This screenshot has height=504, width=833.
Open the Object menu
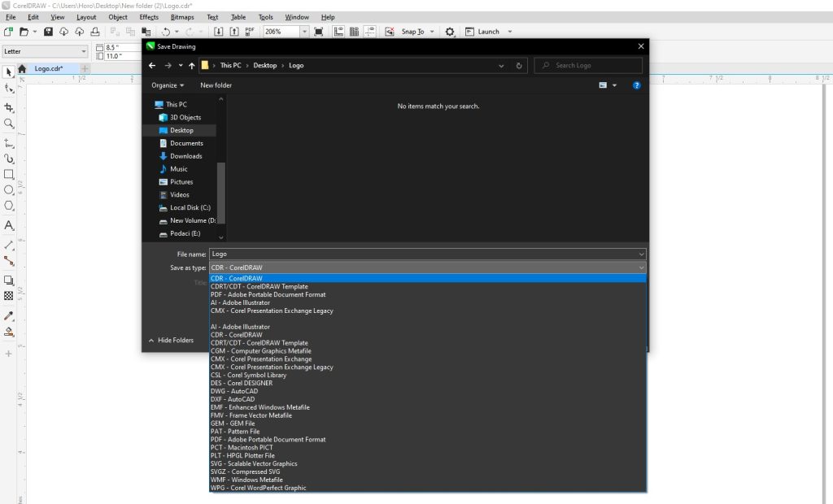[x=118, y=17]
